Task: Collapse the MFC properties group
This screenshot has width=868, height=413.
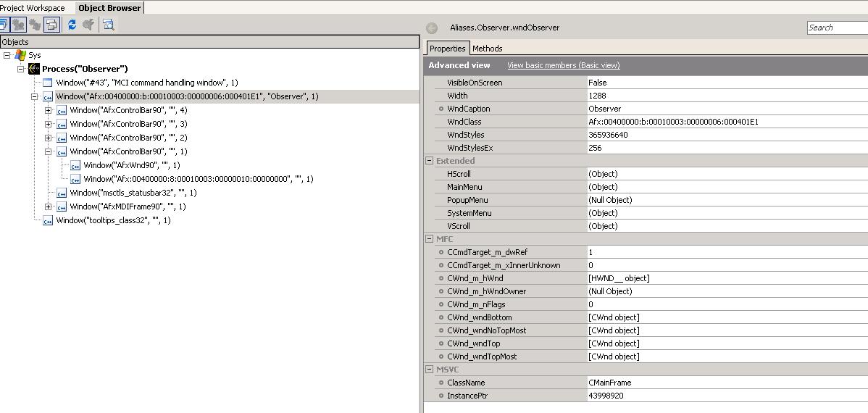Action: [430, 239]
